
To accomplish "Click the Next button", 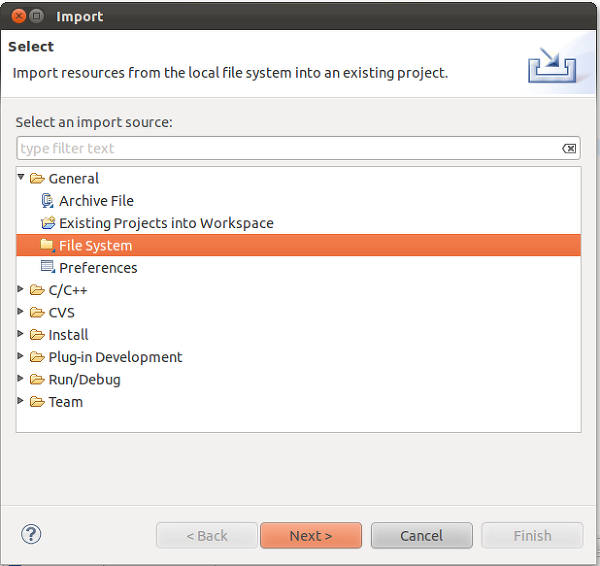I will pyautogui.click(x=311, y=535).
